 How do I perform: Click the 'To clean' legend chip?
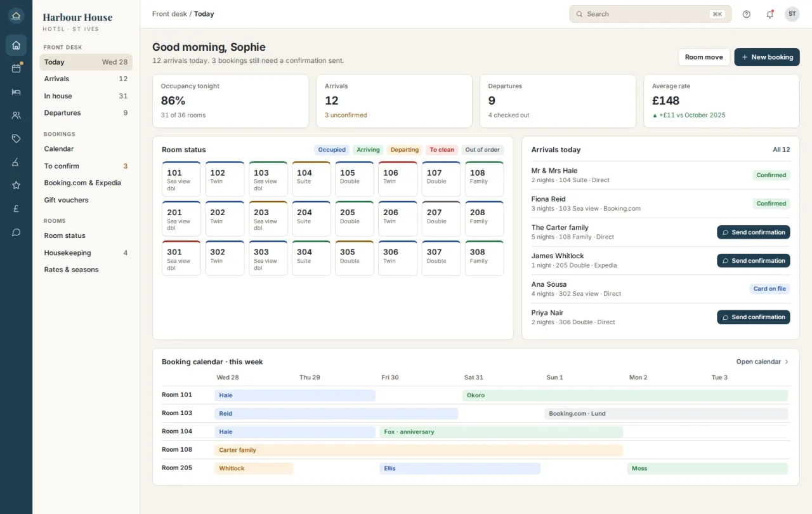pyautogui.click(x=442, y=150)
